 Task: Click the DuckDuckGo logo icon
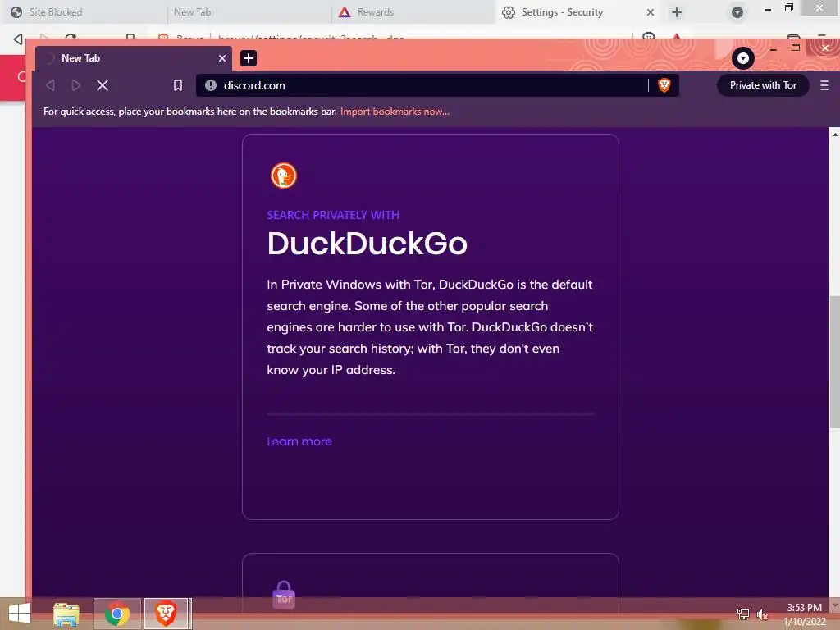pos(283,176)
